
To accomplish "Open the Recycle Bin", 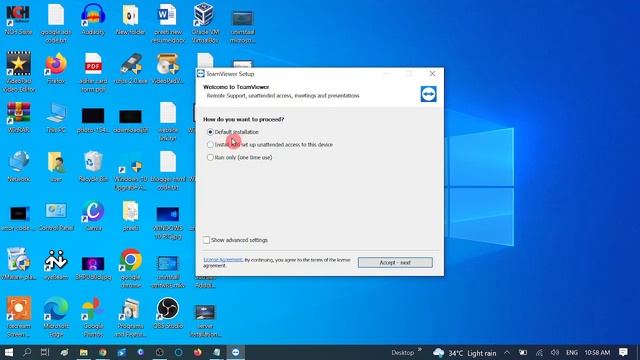I will click(93, 167).
